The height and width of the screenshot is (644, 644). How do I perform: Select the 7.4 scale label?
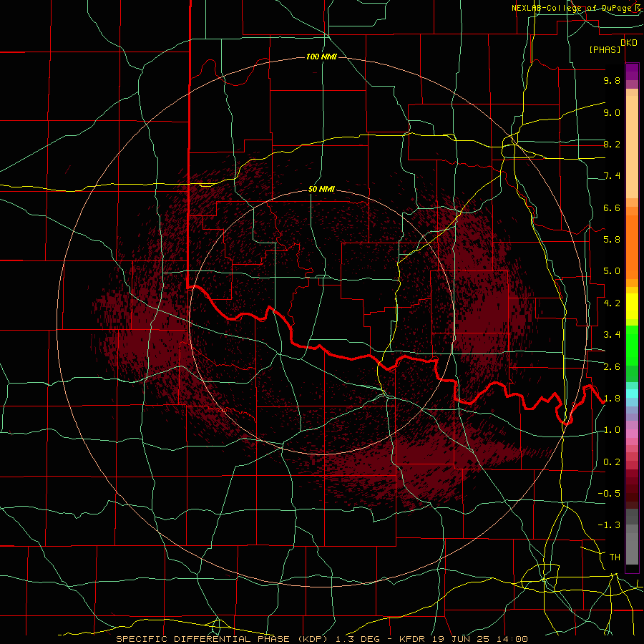point(612,176)
